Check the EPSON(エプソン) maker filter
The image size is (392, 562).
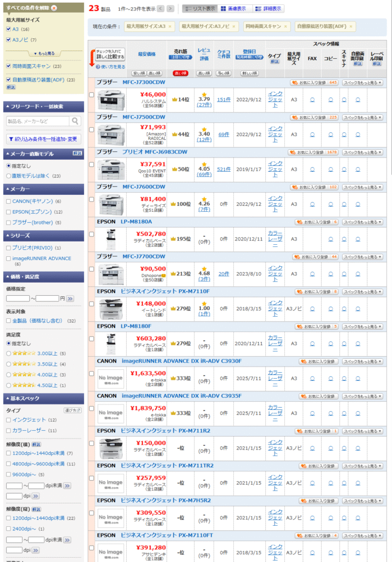(8, 212)
